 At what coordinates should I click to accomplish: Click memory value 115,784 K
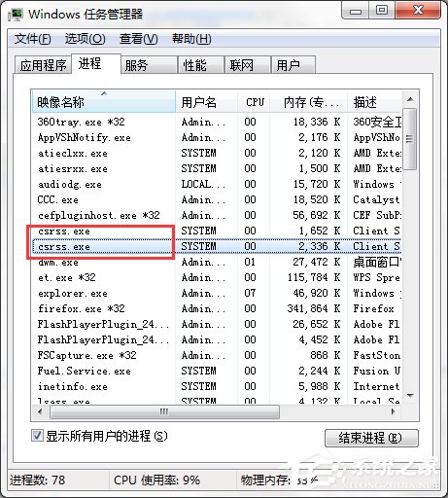314,277
